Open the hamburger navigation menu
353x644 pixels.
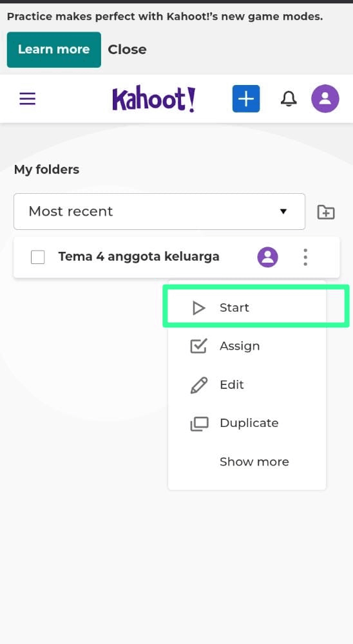(28, 99)
